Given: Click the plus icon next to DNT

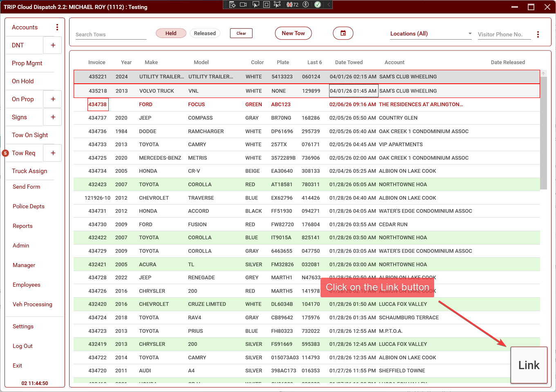Looking at the screenshot, I should (53, 45).
